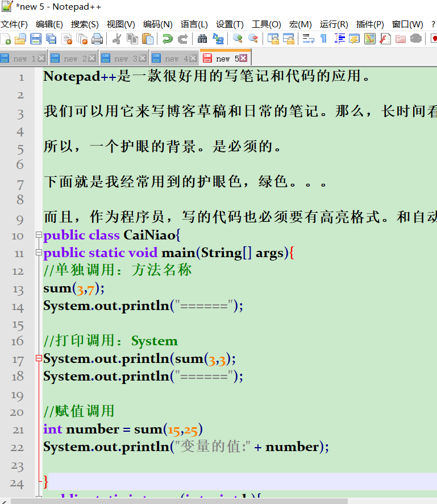Close the new 1 tab
Screen dimensions: 437x504
click(x=41, y=58)
